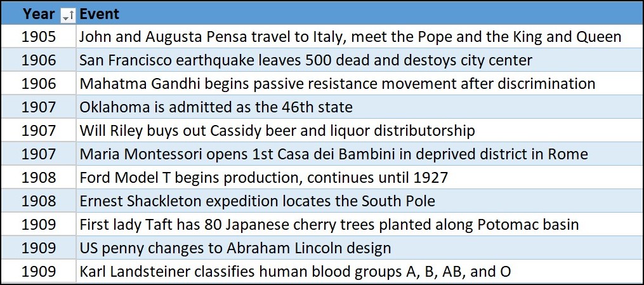Click the John and Augusta Pensa event cell
The height and width of the screenshot is (285, 644).
click(350, 37)
